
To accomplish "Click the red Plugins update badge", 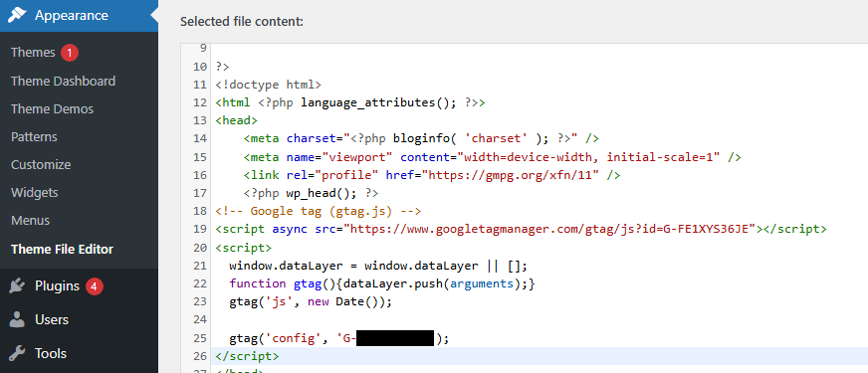I will [x=95, y=286].
